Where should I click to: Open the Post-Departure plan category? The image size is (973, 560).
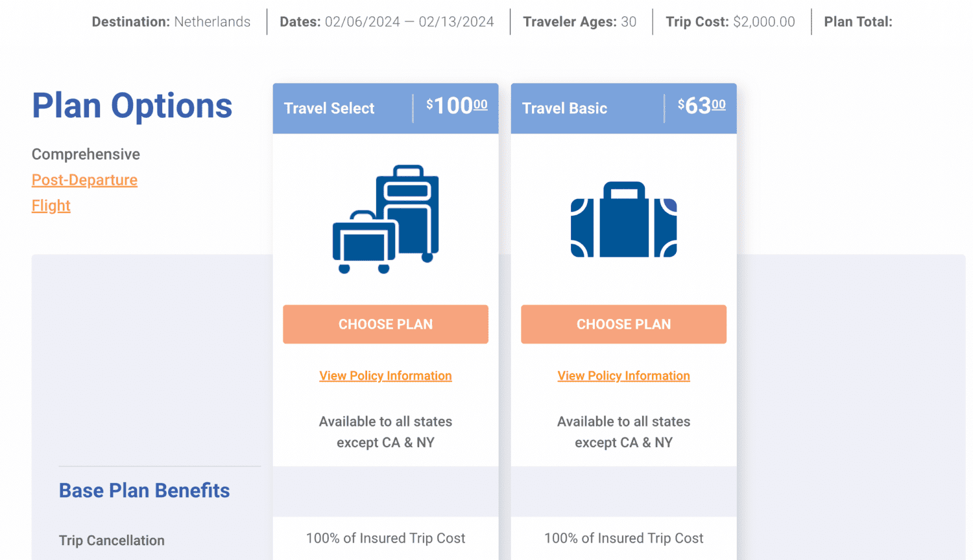click(84, 180)
